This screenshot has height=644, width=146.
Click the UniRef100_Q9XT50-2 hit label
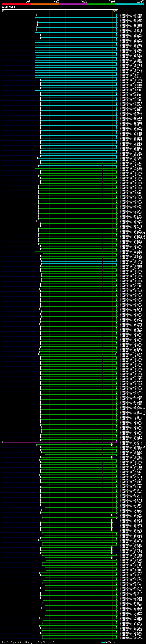pyautogui.click(x=132, y=447)
